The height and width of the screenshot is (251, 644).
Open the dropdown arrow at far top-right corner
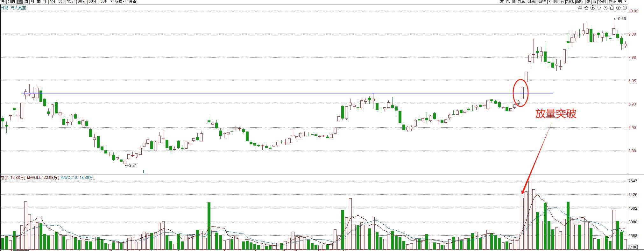tap(626, 2)
